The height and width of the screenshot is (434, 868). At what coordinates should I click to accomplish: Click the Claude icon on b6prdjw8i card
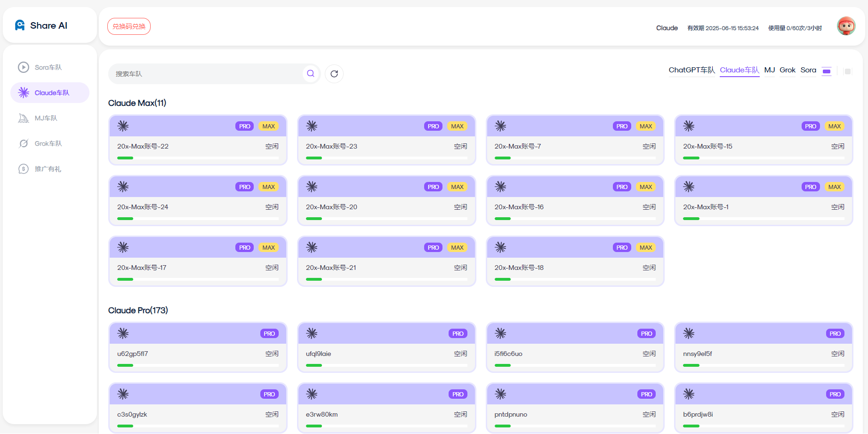[x=689, y=394]
